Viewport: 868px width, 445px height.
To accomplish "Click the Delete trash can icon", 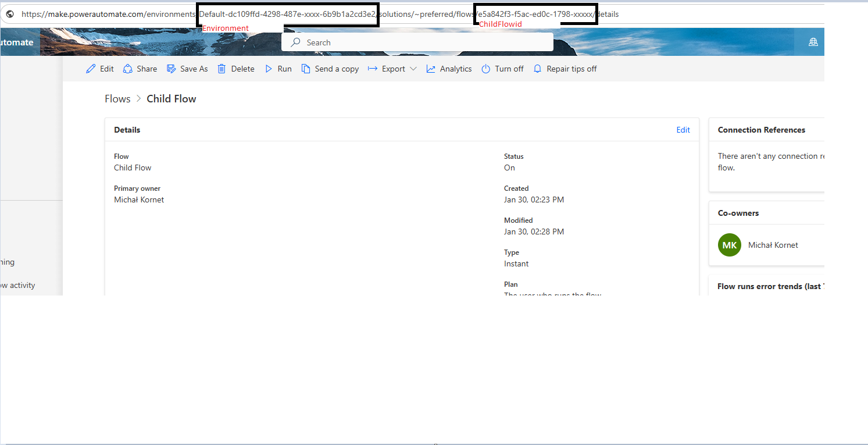I will pyautogui.click(x=222, y=69).
